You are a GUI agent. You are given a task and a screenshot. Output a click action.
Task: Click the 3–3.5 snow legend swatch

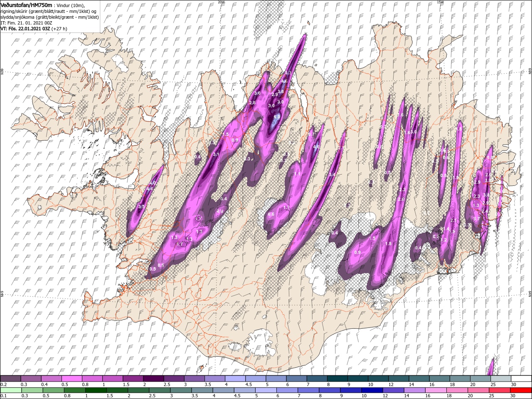194,379
